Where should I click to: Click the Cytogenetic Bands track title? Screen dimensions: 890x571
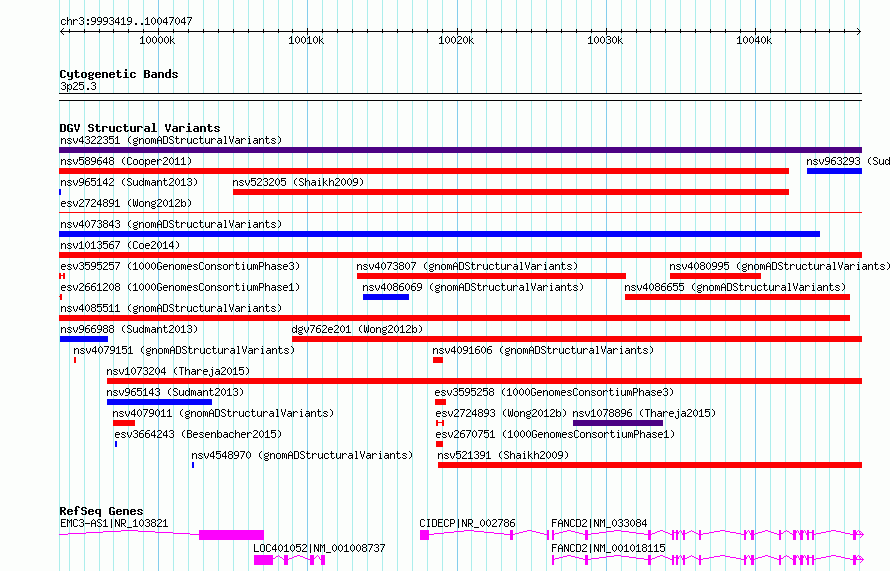tap(119, 74)
